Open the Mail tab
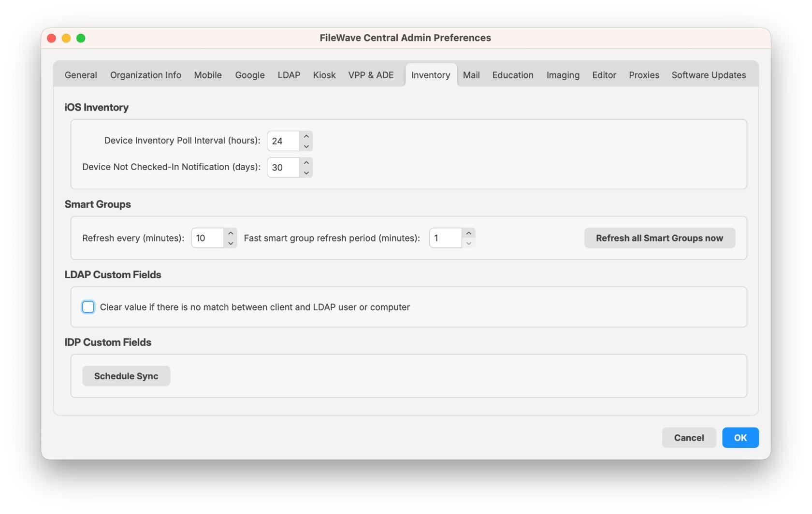The image size is (812, 514). pos(471,75)
